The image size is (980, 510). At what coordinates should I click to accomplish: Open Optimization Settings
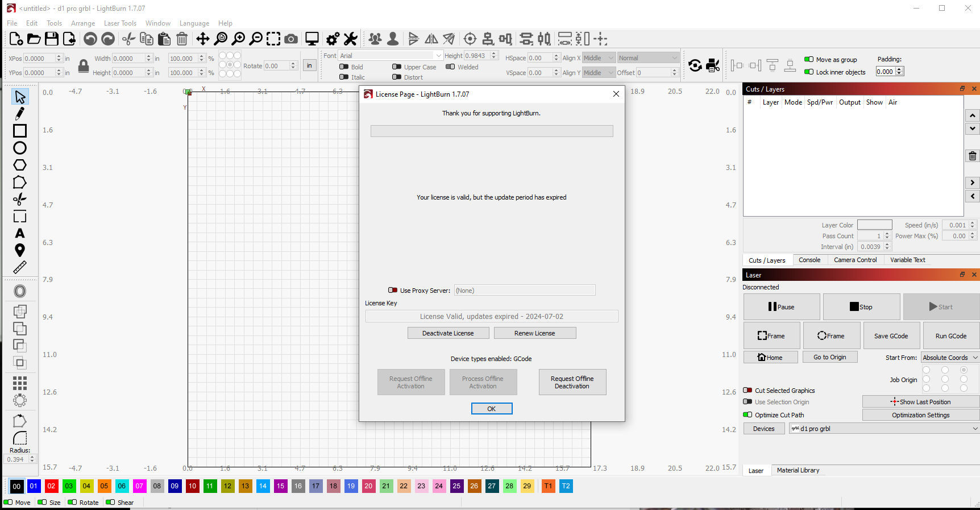tap(920, 415)
